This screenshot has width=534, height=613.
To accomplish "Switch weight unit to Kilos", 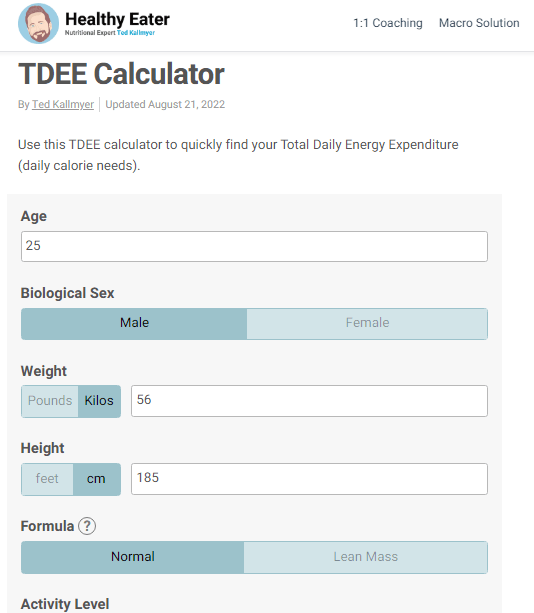I will [x=99, y=401].
